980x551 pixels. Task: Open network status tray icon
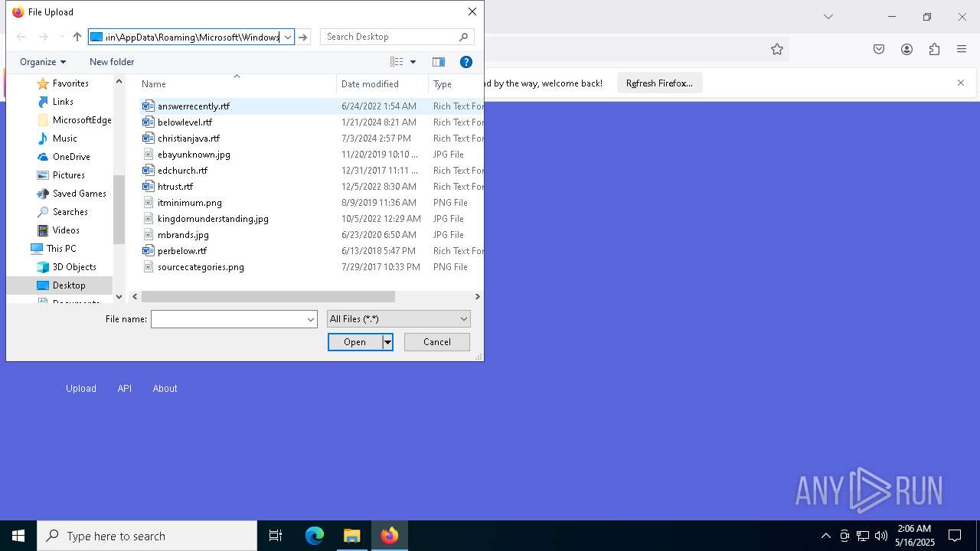pyautogui.click(x=863, y=536)
